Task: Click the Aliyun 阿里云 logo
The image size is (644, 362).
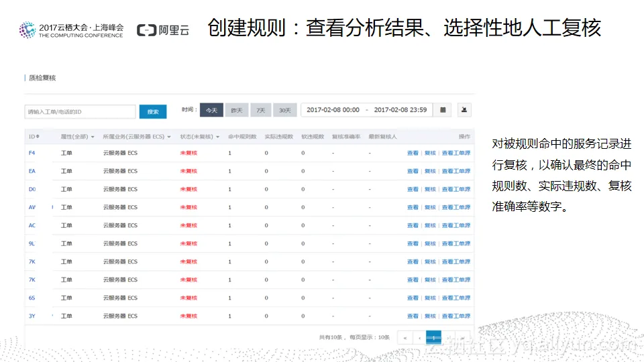Action: 162,30
